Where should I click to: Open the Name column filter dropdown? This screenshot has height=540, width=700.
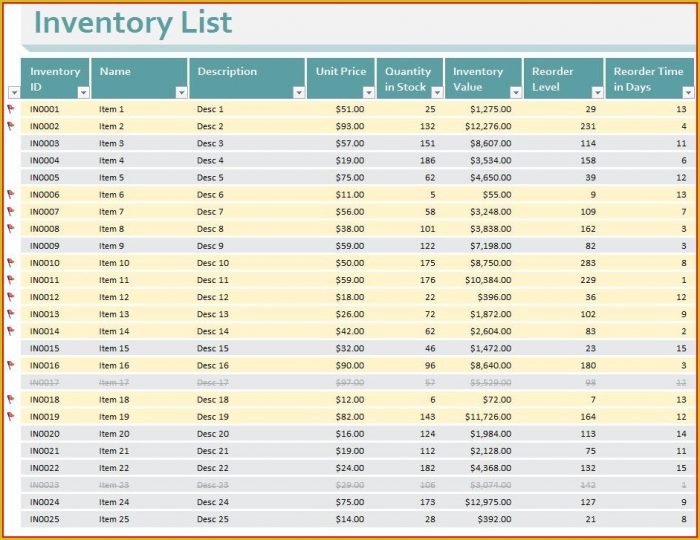click(x=181, y=92)
